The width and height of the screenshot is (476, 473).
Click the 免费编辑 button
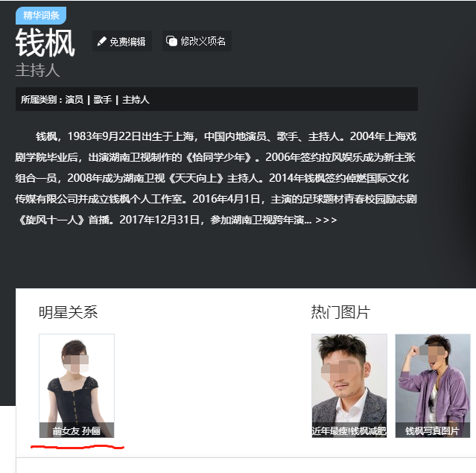pyautogui.click(x=122, y=41)
